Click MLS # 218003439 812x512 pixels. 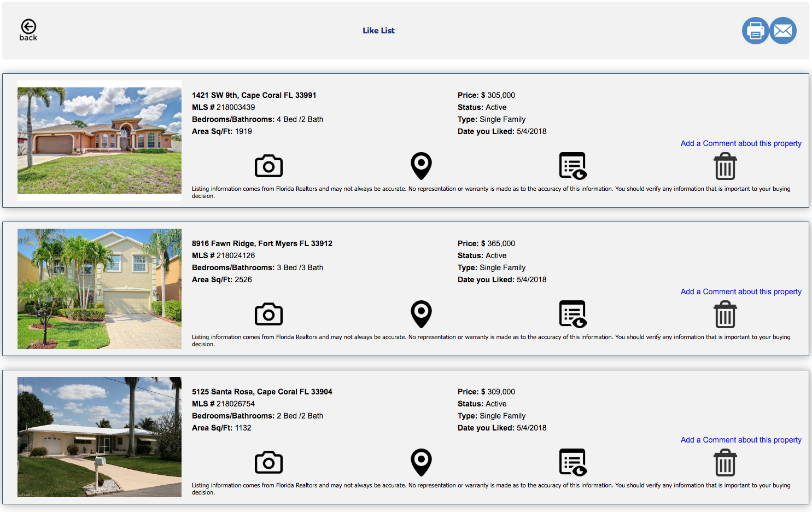pyautogui.click(x=223, y=107)
